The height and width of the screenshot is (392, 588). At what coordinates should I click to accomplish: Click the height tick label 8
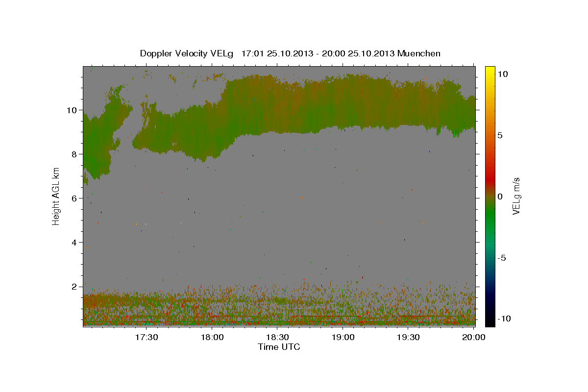tap(75, 154)
